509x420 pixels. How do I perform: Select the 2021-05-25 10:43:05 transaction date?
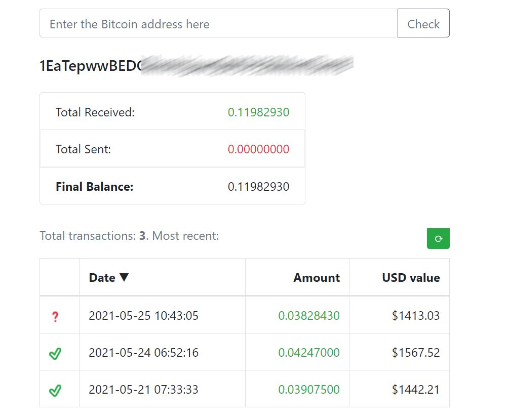point(143,316)
